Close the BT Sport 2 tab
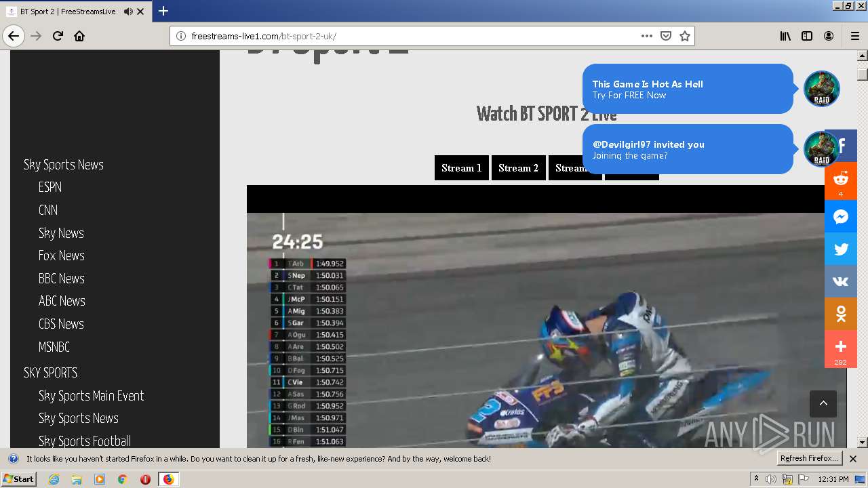Screen dimensions: 868x488 pyautogui.click(x=140, y=12)
